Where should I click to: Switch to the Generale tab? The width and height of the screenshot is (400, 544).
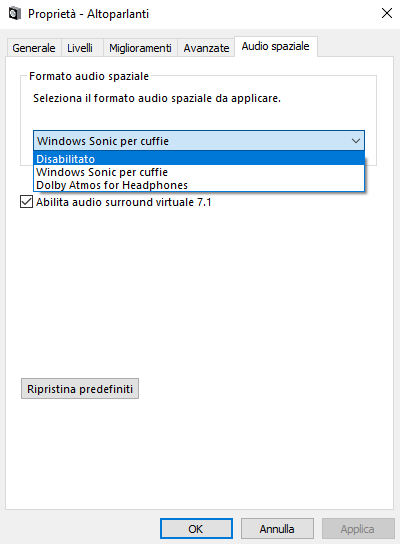pyautogui.click(x=34, y=48)
